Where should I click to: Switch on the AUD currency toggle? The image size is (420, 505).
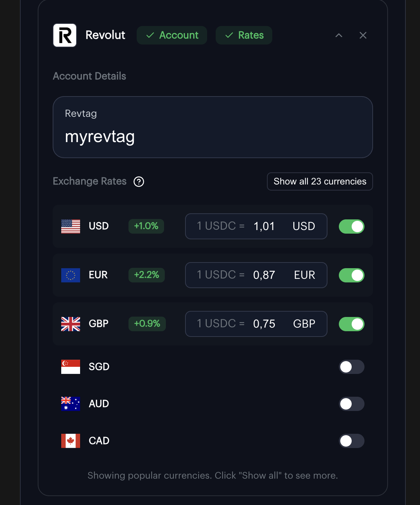(x=351, y=404)
